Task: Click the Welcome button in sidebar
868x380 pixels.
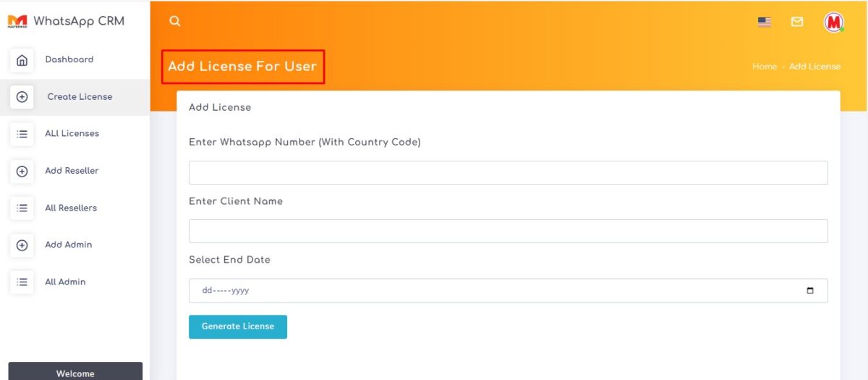Action: 75,372
